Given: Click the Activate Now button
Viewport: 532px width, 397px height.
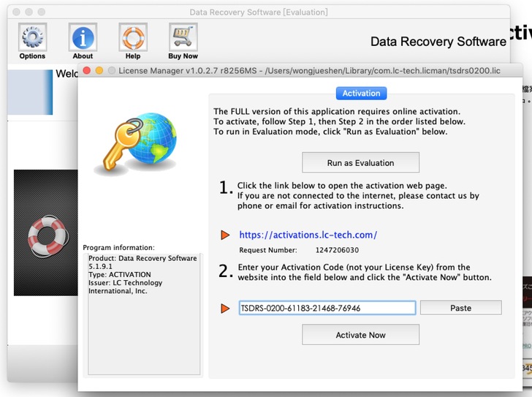Looking at the screenshot, I should click(361, 335).
